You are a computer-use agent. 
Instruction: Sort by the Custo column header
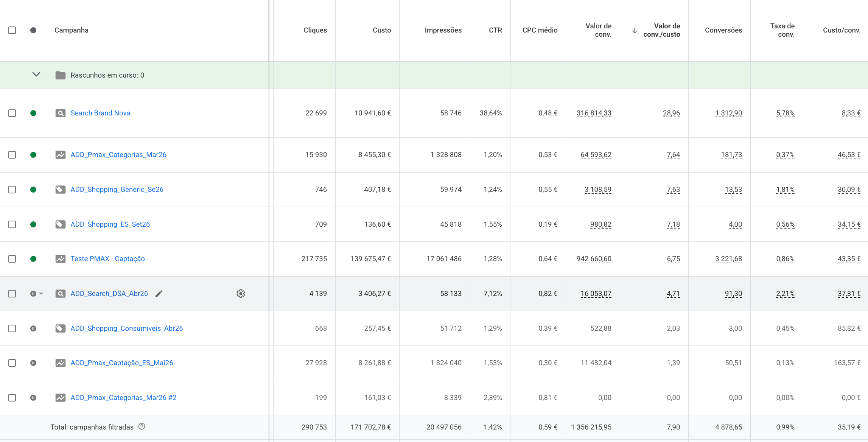point(382,30)
